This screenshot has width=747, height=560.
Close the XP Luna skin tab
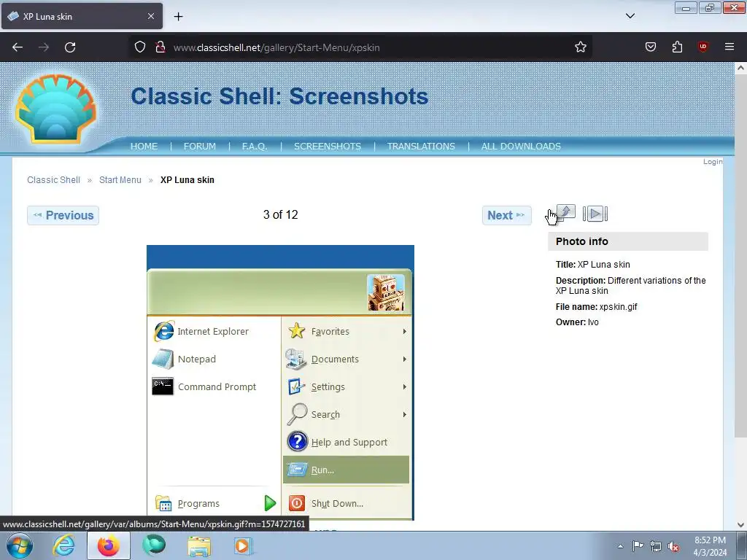click(151, 16)
